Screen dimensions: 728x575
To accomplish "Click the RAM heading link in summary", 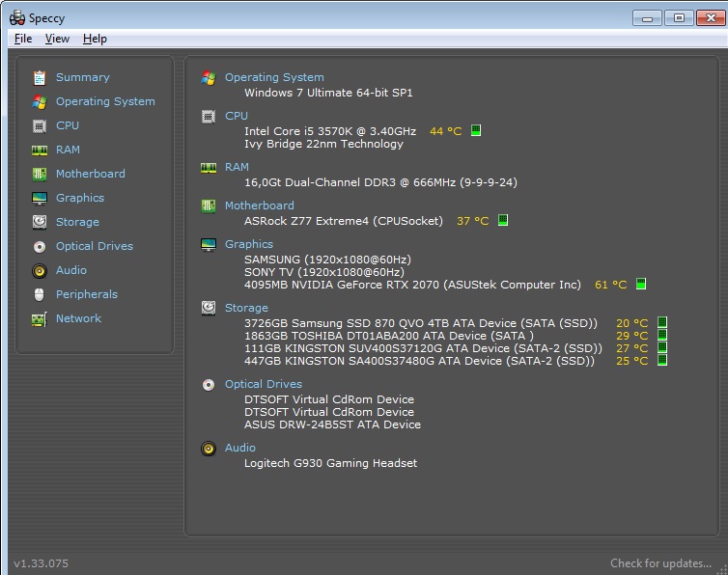I will click(x=237, y=167).
